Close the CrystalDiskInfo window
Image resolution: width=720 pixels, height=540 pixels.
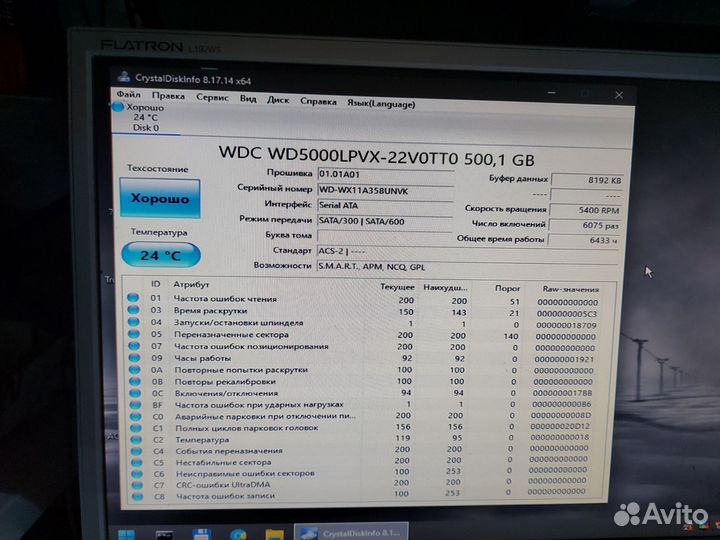(619, 95)
